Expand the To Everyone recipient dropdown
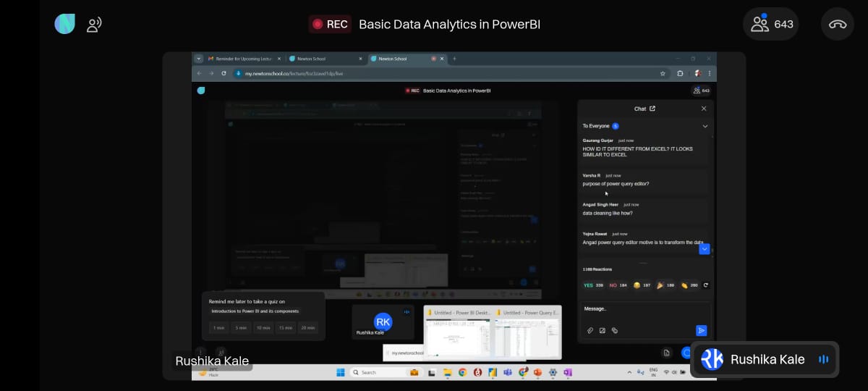The height and width of the screenshot is (391, 868). click(x=705, y=126)
